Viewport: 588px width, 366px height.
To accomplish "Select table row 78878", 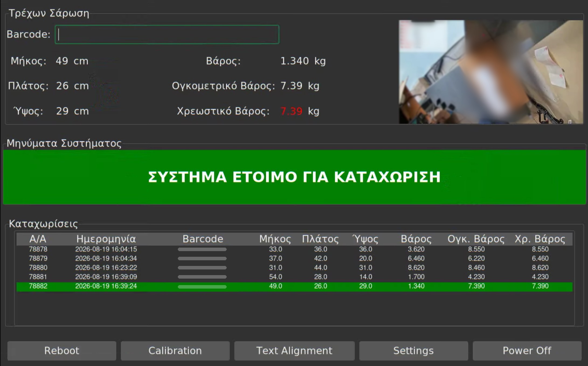I will pos(294,249).
